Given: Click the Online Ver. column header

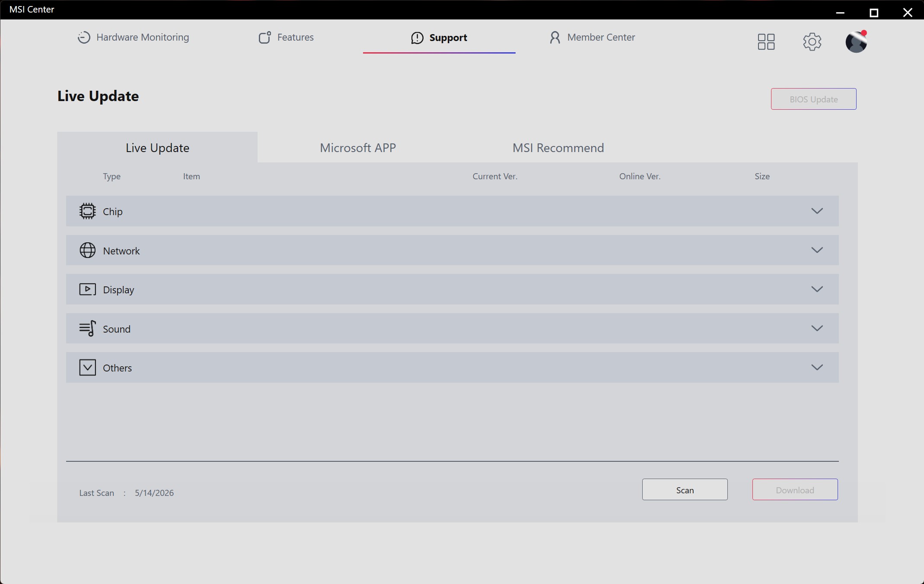Looking at the screenshot, I should [x=640, y=176].
